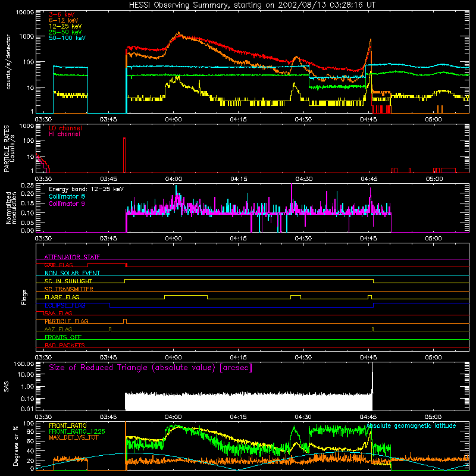Image resolution: width=476 pixels, height=476 pixels.
Task: Click the 'Energy band: 12-25 keV' label
Action: point(86,189)
